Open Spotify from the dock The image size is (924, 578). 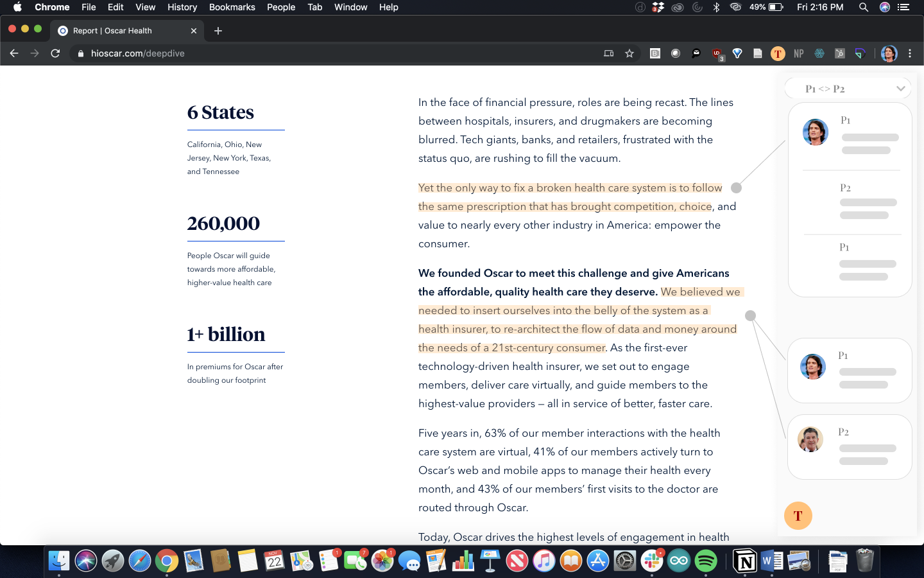[x=706, y=561]
